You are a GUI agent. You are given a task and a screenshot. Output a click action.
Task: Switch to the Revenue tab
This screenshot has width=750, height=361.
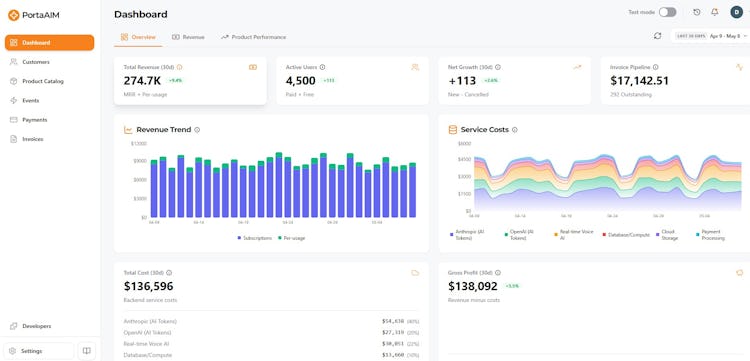(188, 37)
